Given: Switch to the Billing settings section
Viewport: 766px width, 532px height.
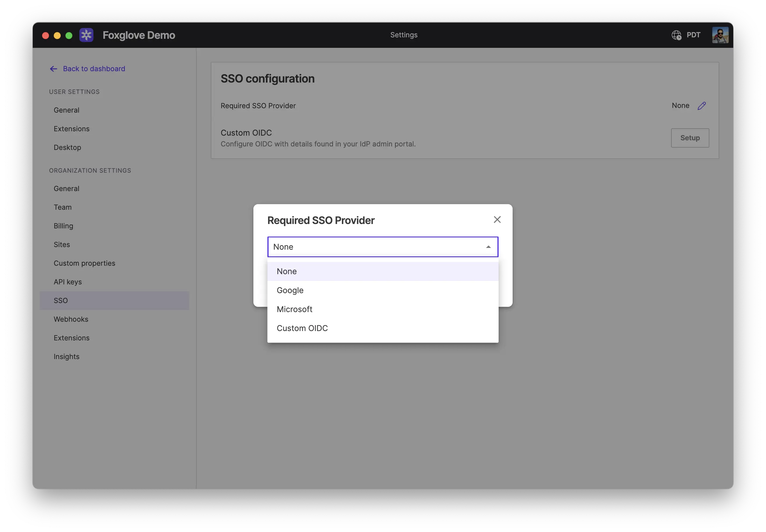Looking at the screenshot, I should coord(63,226).
